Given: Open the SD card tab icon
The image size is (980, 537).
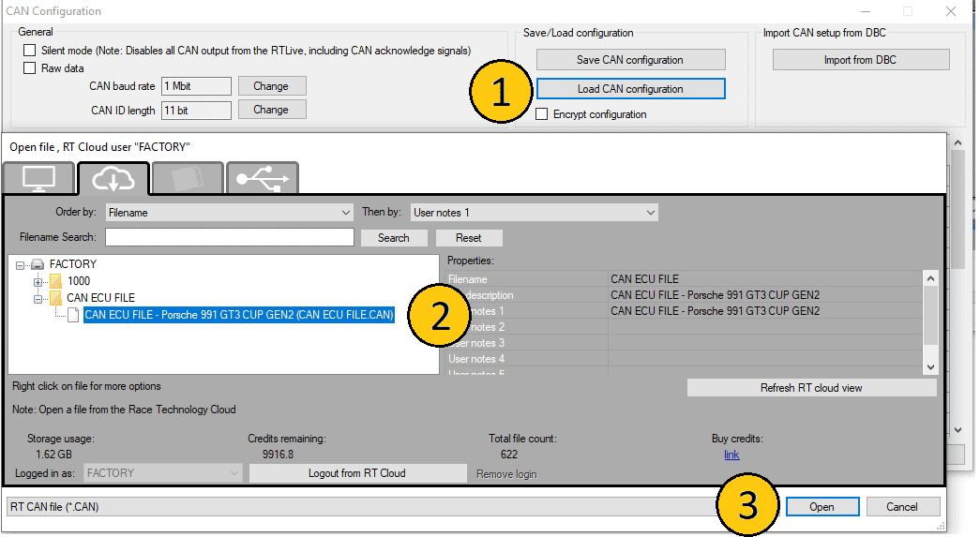Looking at the screenshot, I should 187,178.
